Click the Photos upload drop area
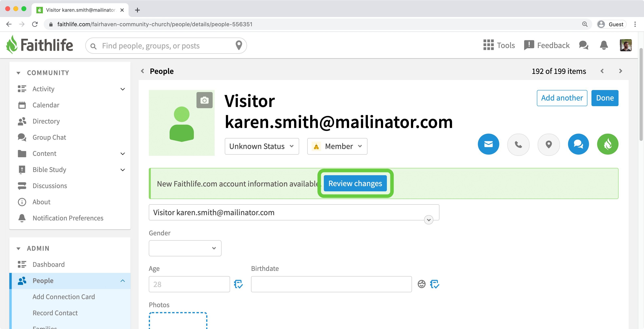The width and height of the screenshot is (644, 329). pyautogui.click(x=178, y=320)
